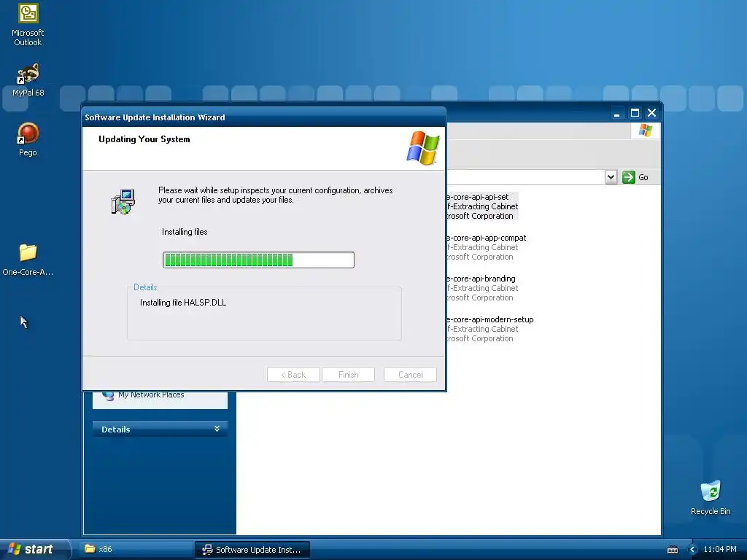
Task: Select the One-Core-A... folder on desktop
Action: pyautogui.click(x=28, y=260)
